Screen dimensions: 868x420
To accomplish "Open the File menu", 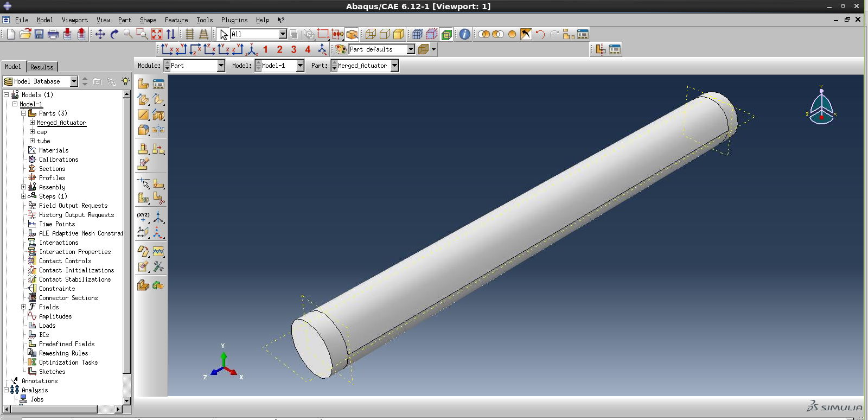I will coord(22,20).
